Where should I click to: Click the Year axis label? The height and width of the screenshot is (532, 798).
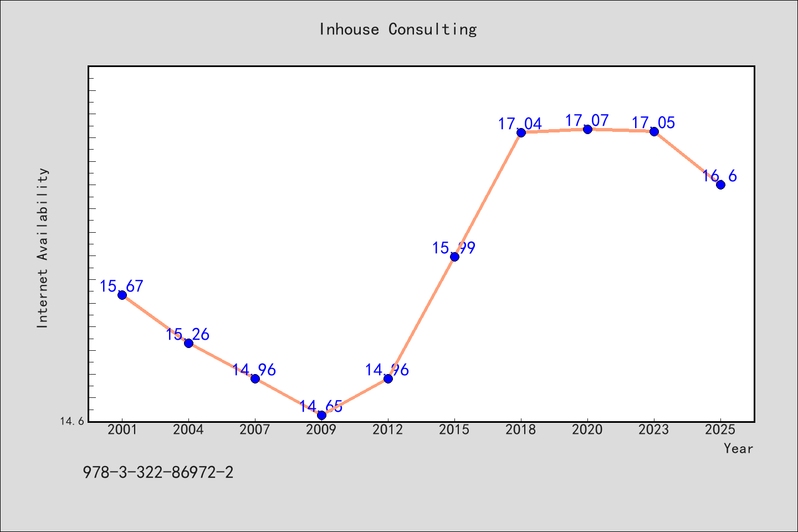[x=738, y=448]
